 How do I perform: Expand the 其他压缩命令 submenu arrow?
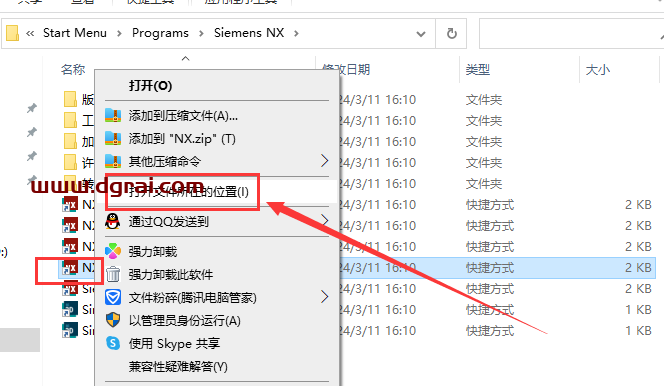324,160
